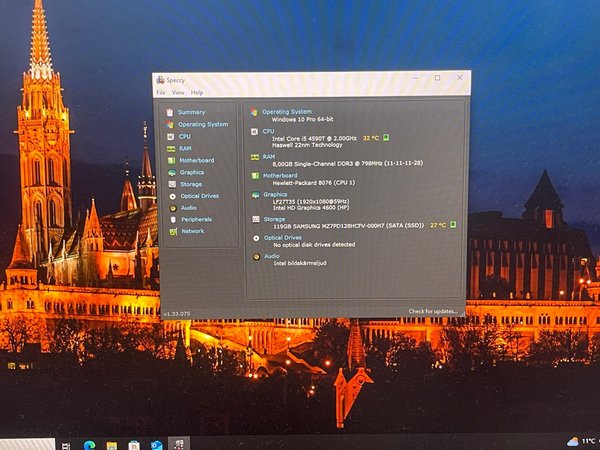Click the RAM icon in the sidebar
The image size is (600, 450).
pyautogui.click(x=171, y=148)
